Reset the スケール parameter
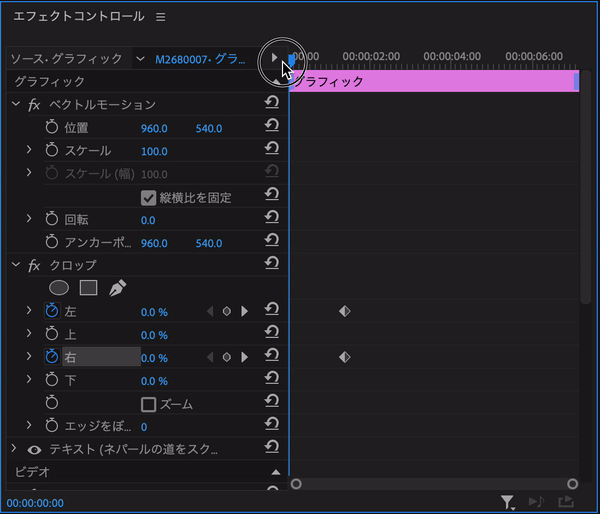 pyautogui.click(x=272, y=148)
